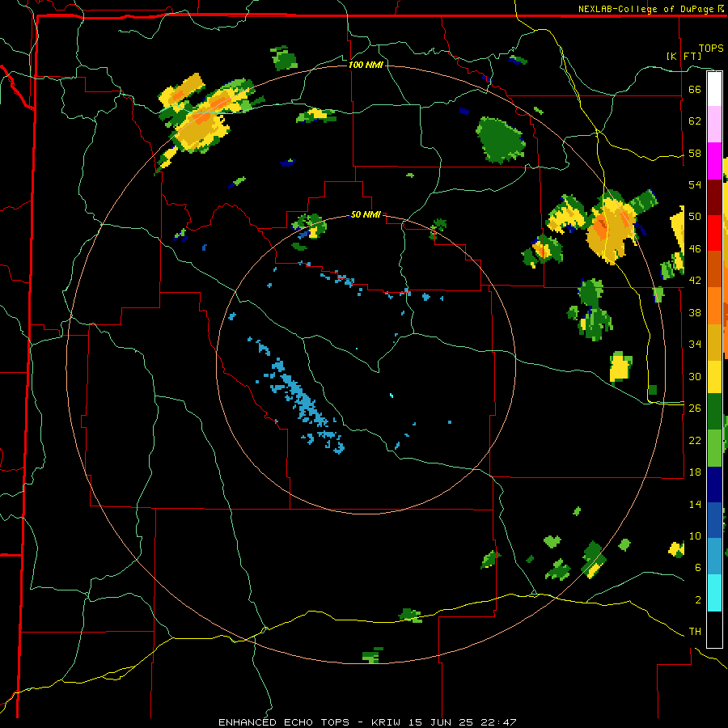Click the legend value 10

(x=695, y=535)
